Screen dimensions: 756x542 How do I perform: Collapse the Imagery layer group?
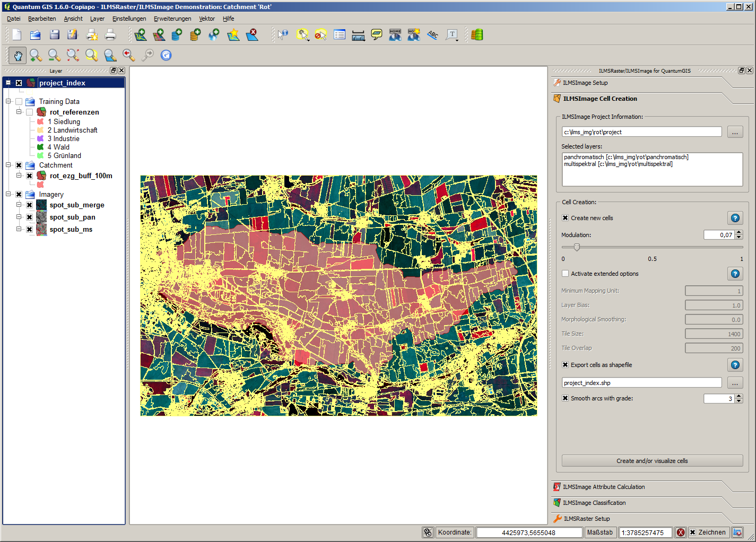click(8, 195)
